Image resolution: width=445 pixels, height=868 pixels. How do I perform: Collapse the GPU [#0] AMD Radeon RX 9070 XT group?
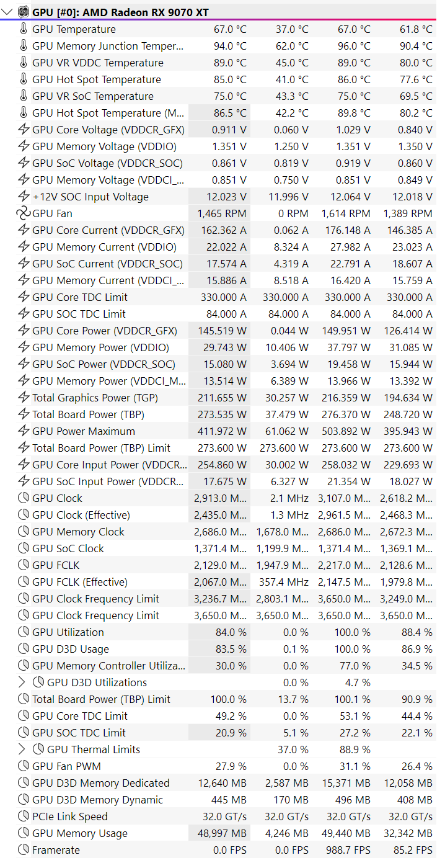[x=7, y=12]
